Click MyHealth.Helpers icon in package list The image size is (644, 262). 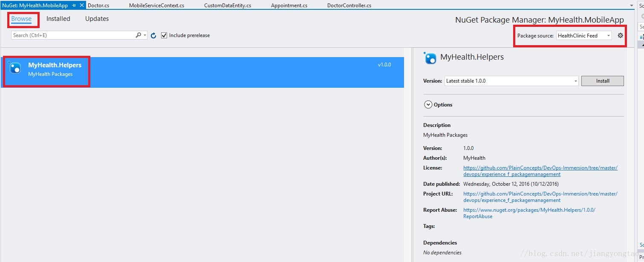point(14,67)
